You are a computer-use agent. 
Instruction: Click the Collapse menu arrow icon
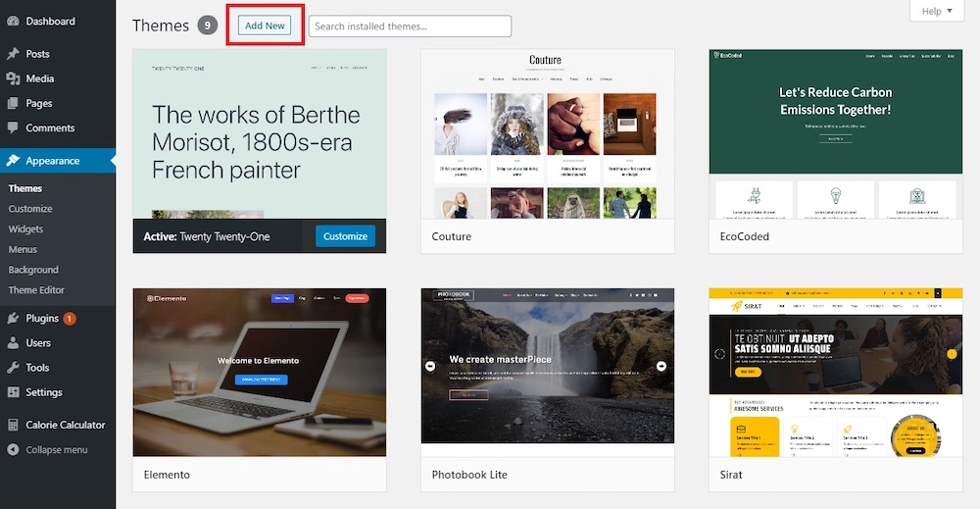(x=13, y=449)
